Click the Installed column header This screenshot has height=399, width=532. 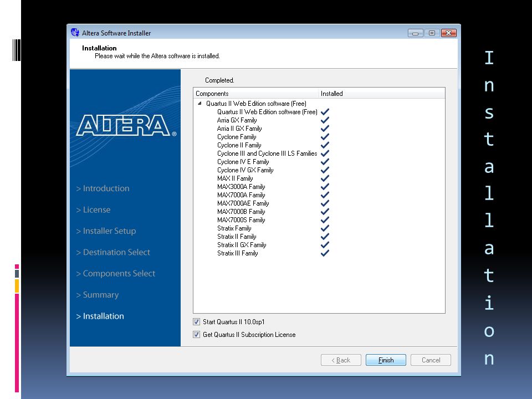coord(382,93)
